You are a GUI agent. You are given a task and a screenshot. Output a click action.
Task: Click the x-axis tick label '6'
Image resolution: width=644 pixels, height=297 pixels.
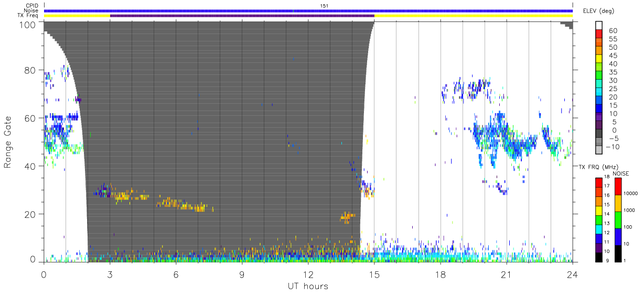pyautogui.click(x=176, y=274)
